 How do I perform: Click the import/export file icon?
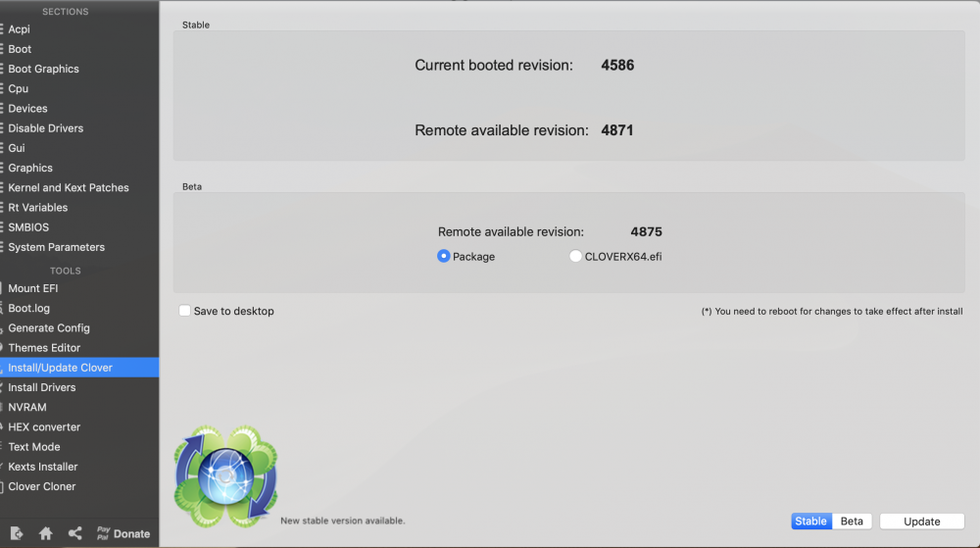(17, 533)
